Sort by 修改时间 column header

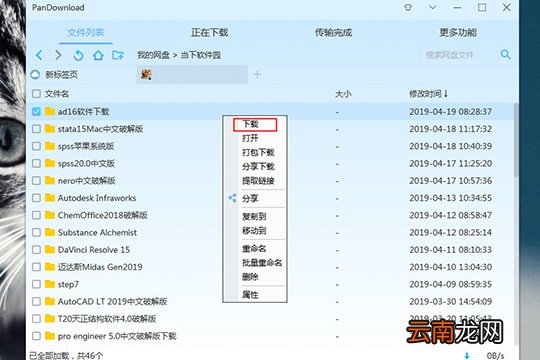point(428,94)
